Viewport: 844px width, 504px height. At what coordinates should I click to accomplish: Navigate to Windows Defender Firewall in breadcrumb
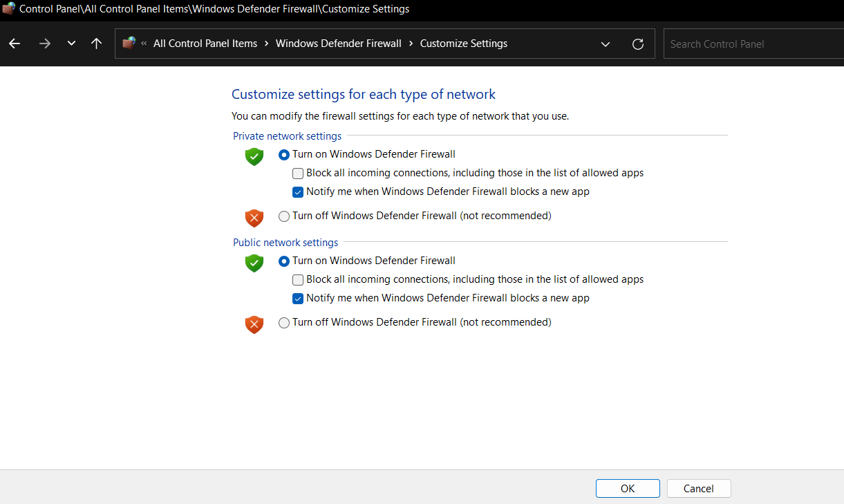tap(338, 43)
